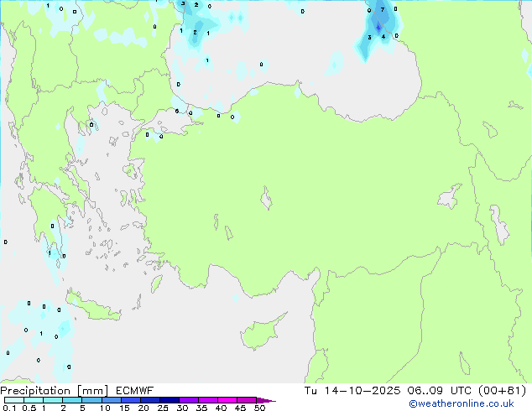The image size is (532, 411).
Task: Click the legend label "10"
Action: tap(105, 408)
